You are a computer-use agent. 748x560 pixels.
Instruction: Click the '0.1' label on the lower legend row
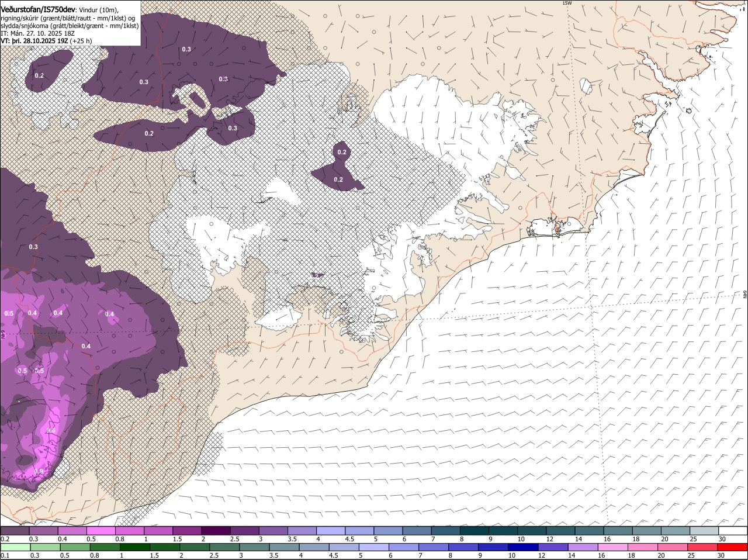[5, 555]
